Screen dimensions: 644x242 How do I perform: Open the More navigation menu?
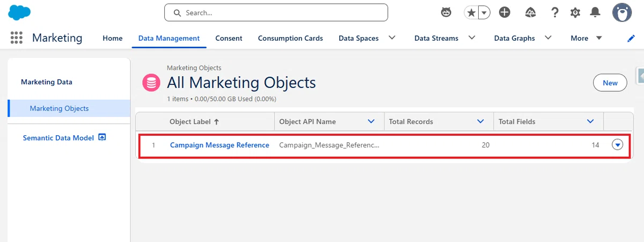586,38
